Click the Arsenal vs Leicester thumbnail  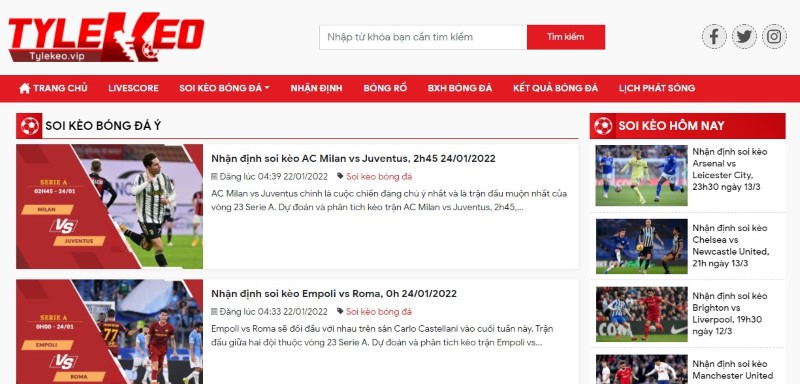click(x=641, y=175)
